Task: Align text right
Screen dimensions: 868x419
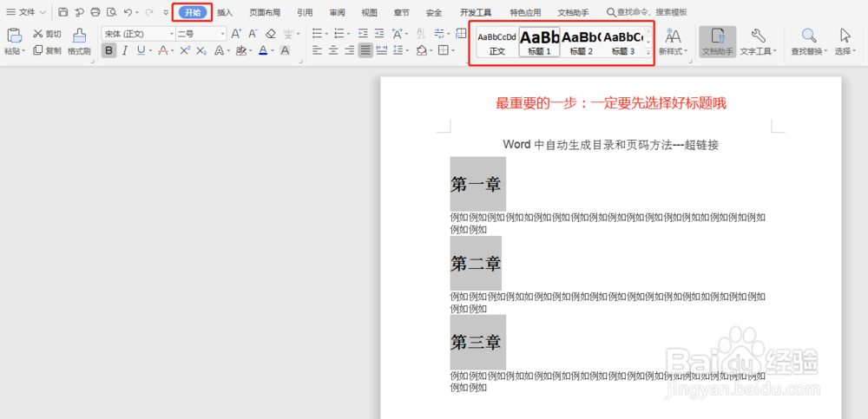Action: click(349, 50)
